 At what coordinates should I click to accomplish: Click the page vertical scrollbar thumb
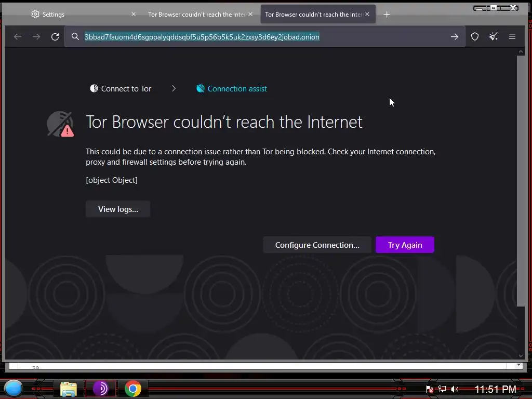tap(521, 181)
